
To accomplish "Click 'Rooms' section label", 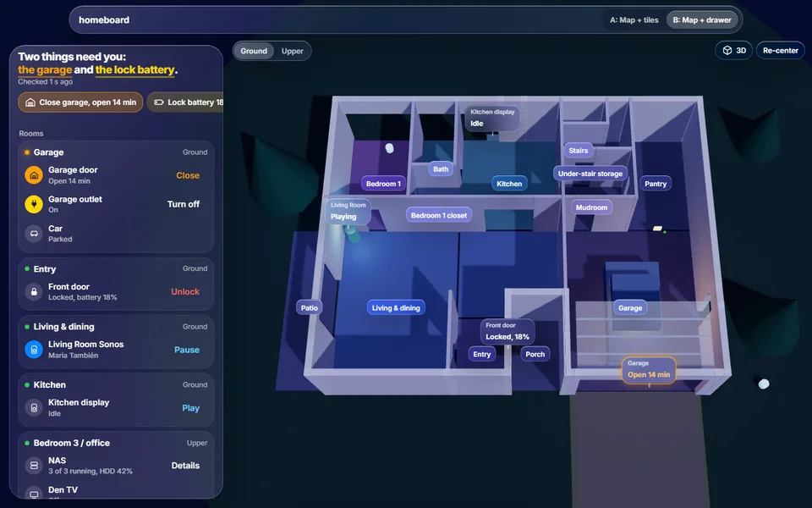I will (x=31, y=133).
